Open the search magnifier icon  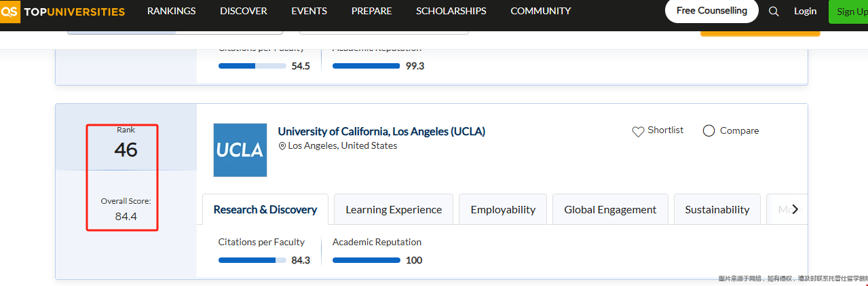(x=774, y=12)
